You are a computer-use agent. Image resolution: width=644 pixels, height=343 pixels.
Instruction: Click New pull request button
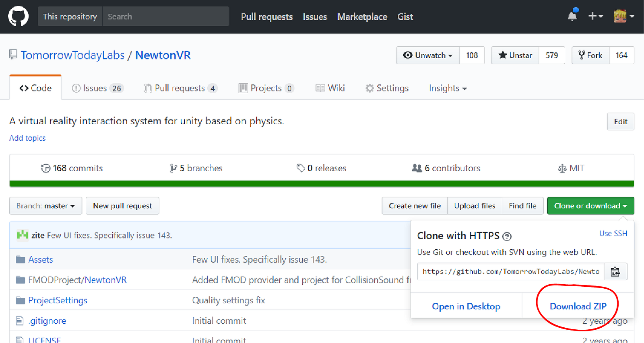(x=122, y=206)
